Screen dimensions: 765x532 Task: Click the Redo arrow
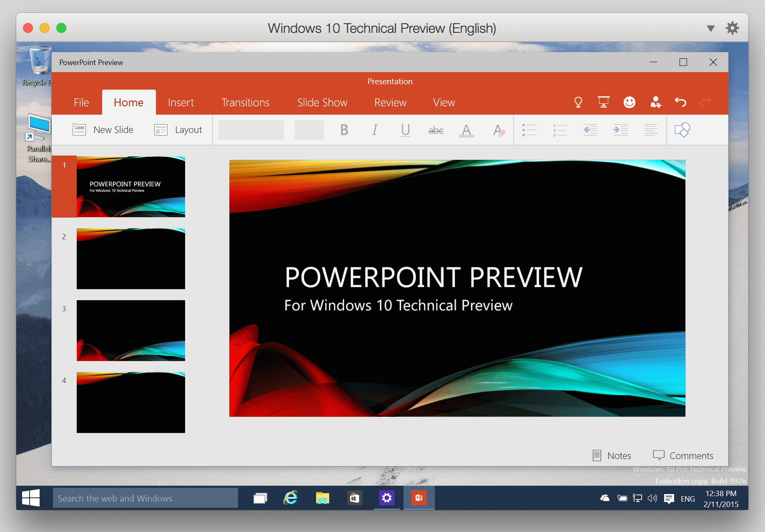[x=706, y=102]
